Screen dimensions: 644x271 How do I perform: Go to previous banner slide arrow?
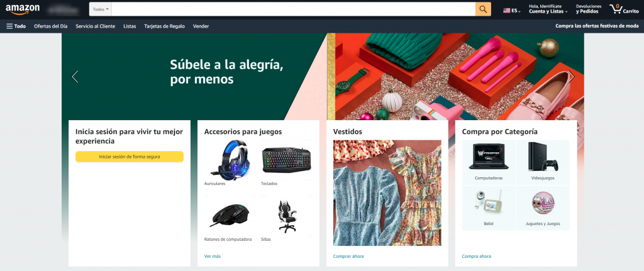pos(75,76)
